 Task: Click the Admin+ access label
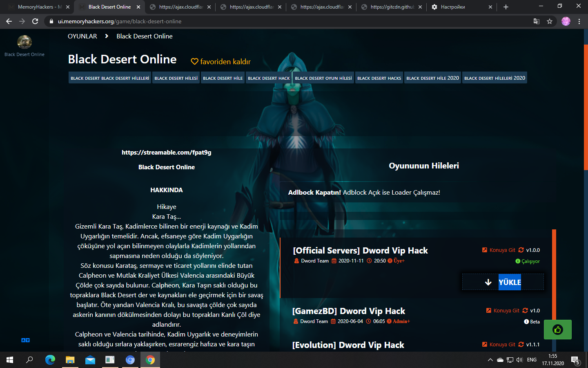(399, 321)
